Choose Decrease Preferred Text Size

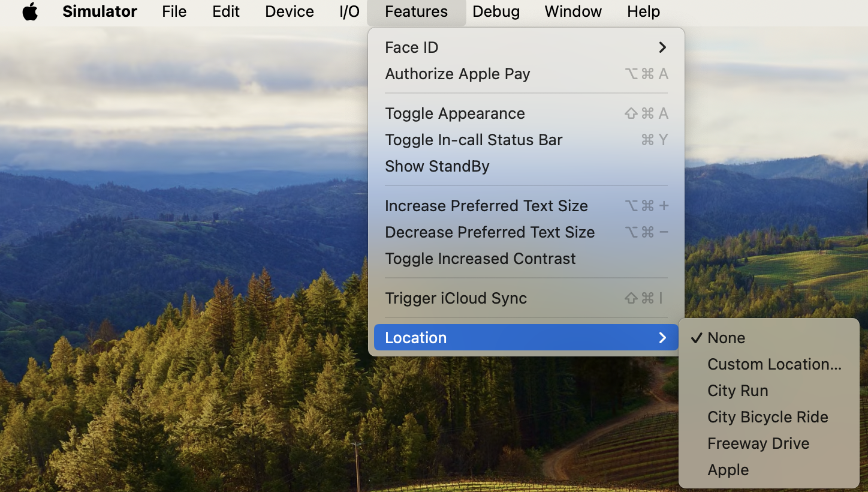tap(526, 232)
